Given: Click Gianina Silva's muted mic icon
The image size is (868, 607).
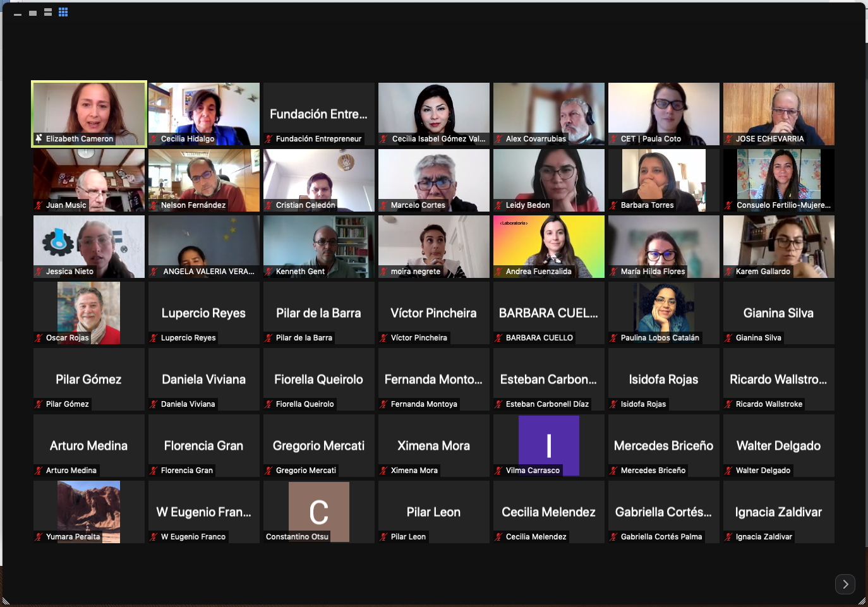Looking at the screenshot, I should (728, 338).
